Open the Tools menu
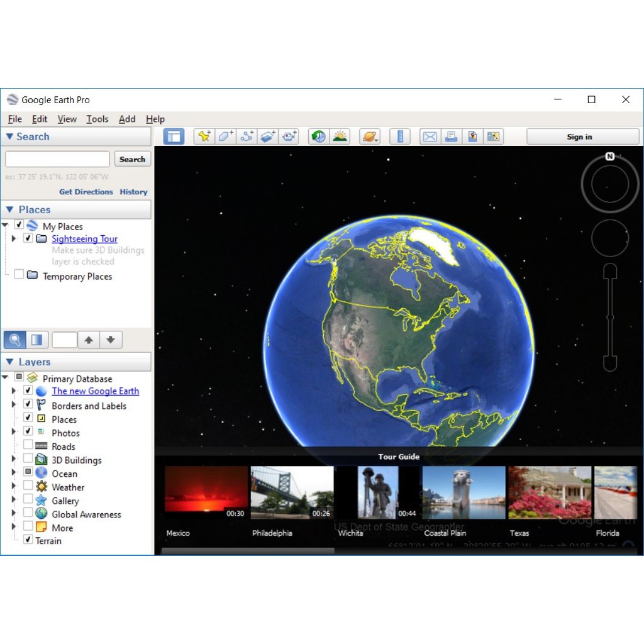This screenshot has height=644, width=644. click(97, 119)
